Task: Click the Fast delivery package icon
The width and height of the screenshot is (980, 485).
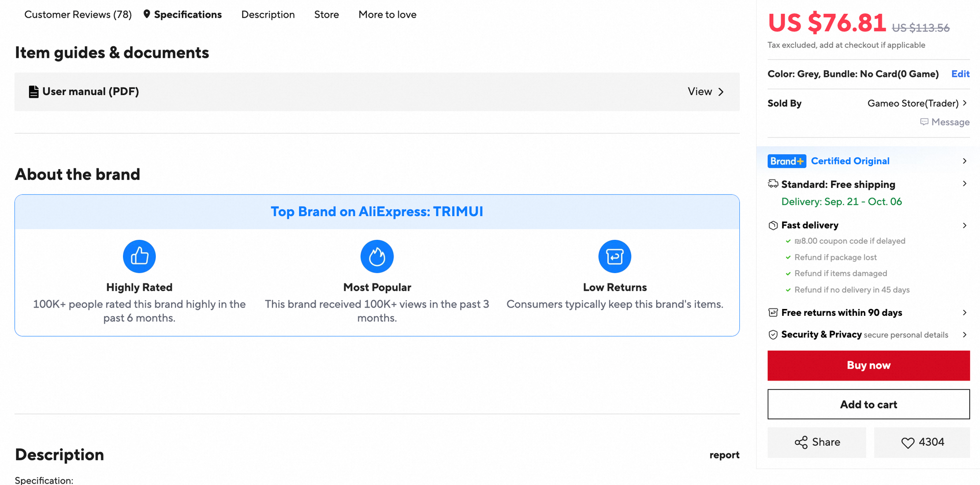Action: pyautogui.click(x=773, y=225)
